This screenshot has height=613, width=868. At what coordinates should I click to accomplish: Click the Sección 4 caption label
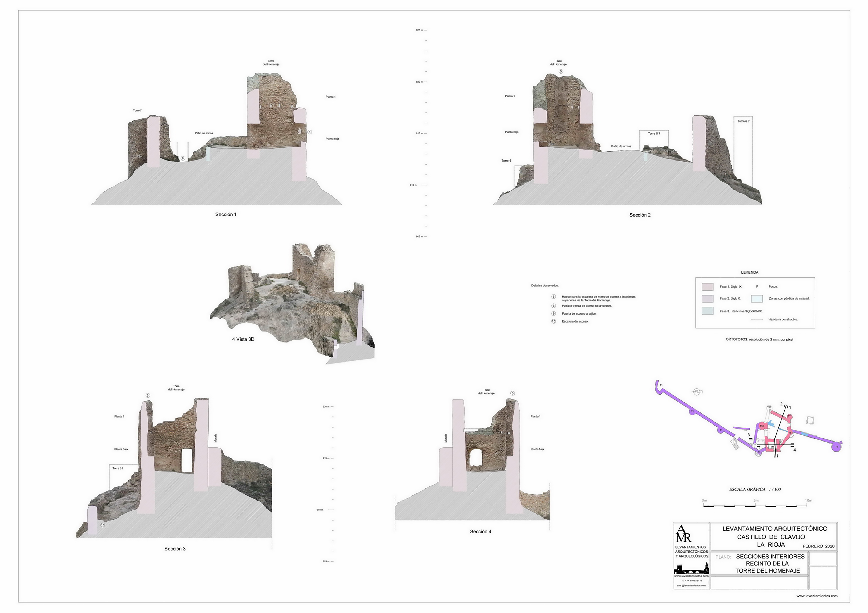point(480,531)
